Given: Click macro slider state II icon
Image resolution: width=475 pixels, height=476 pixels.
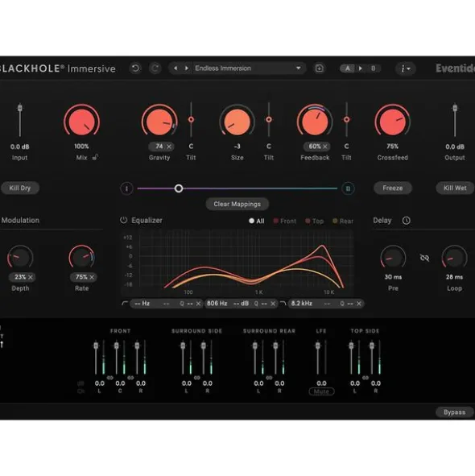Looking at the screenshot, I should [x=348, y=188].
